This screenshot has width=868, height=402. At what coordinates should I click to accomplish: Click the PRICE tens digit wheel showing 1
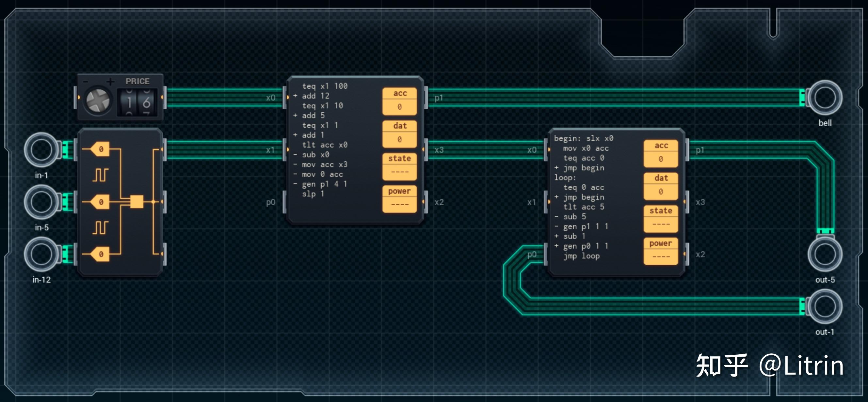point(129,102)
